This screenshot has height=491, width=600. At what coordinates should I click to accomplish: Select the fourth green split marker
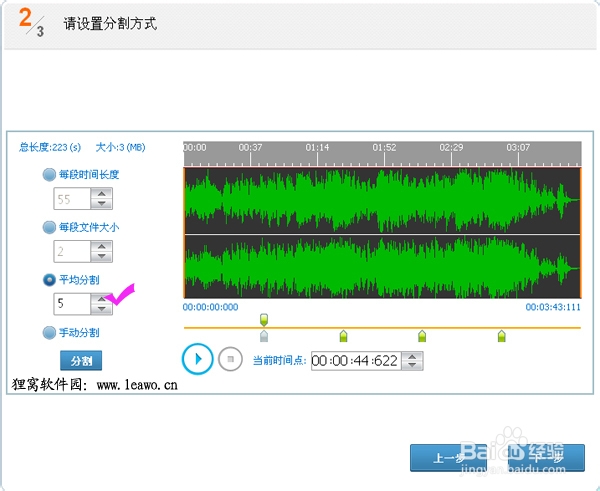click(502, 336)
